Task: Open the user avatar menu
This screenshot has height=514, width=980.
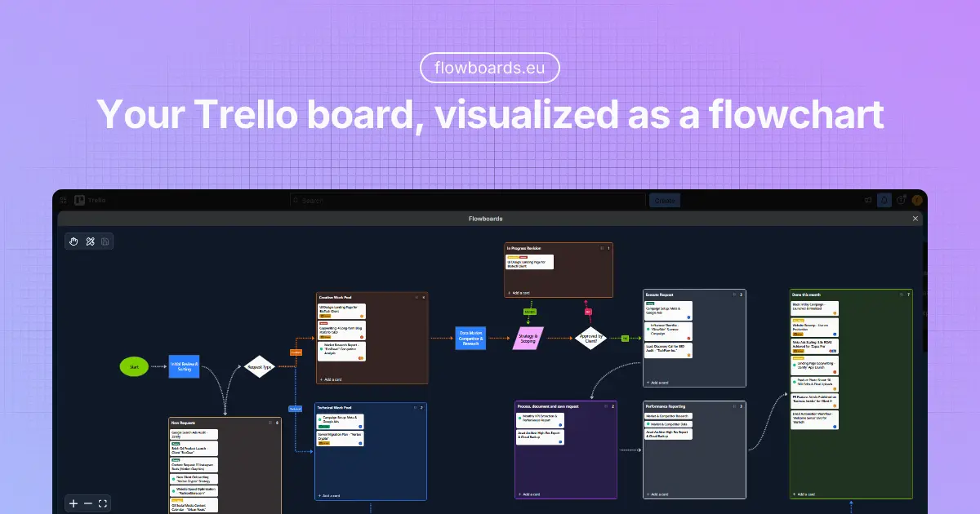Action: click(x=917, y=200)
